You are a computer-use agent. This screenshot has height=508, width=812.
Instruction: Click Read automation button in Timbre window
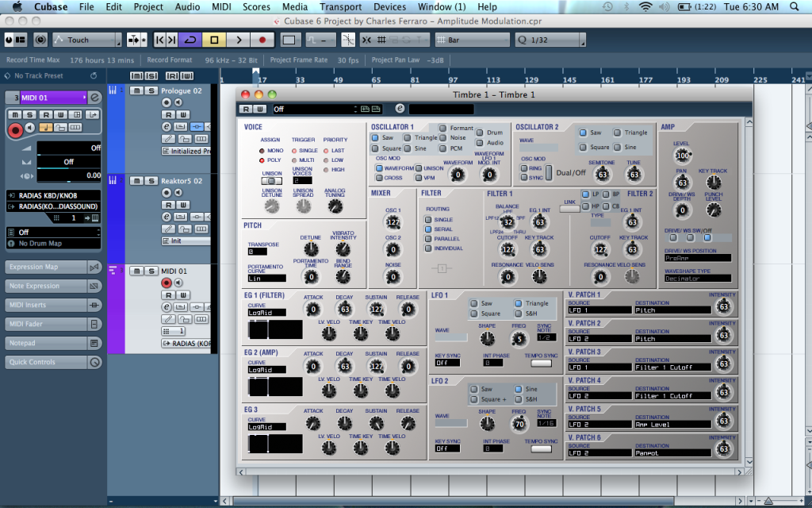point(246,109)
